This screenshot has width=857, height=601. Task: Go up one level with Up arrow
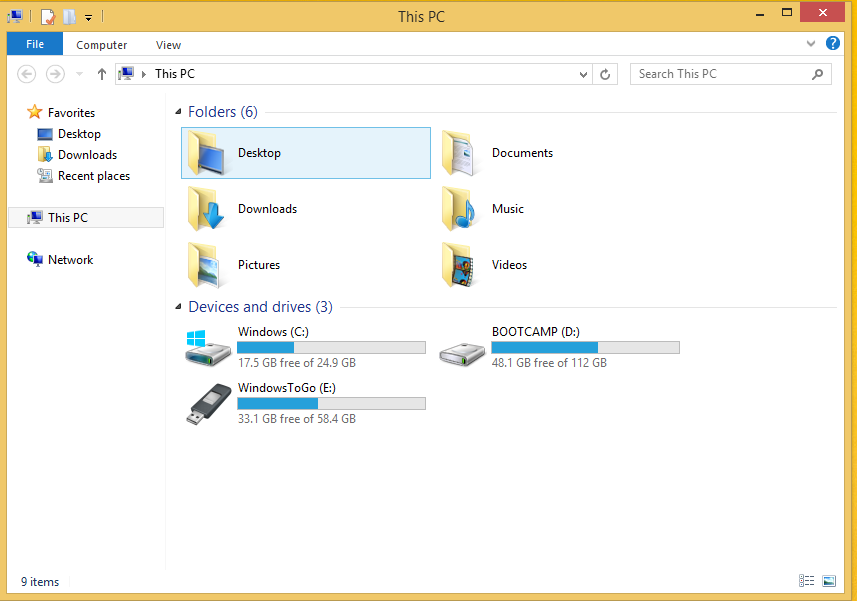(102, 74)
